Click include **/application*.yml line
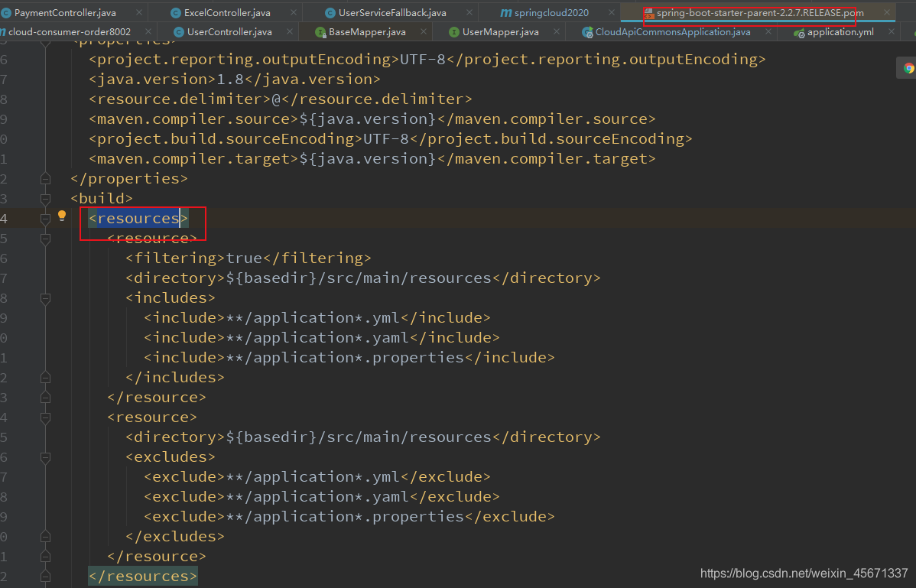 pos(317,317)
